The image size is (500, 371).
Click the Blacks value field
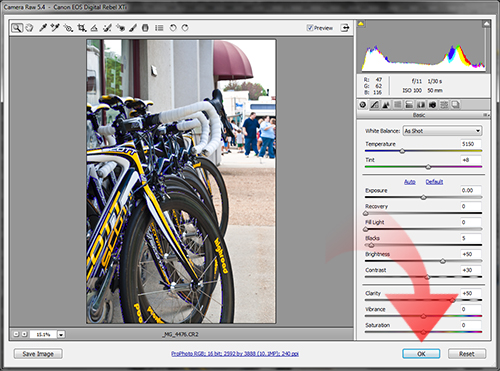coord(471,238)
